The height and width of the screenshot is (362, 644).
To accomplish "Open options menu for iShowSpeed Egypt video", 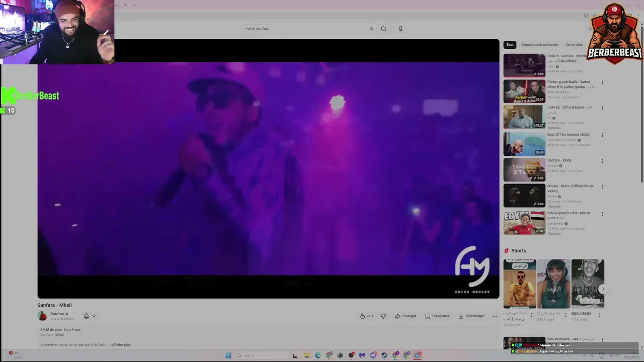I will [x=602, y=214].
